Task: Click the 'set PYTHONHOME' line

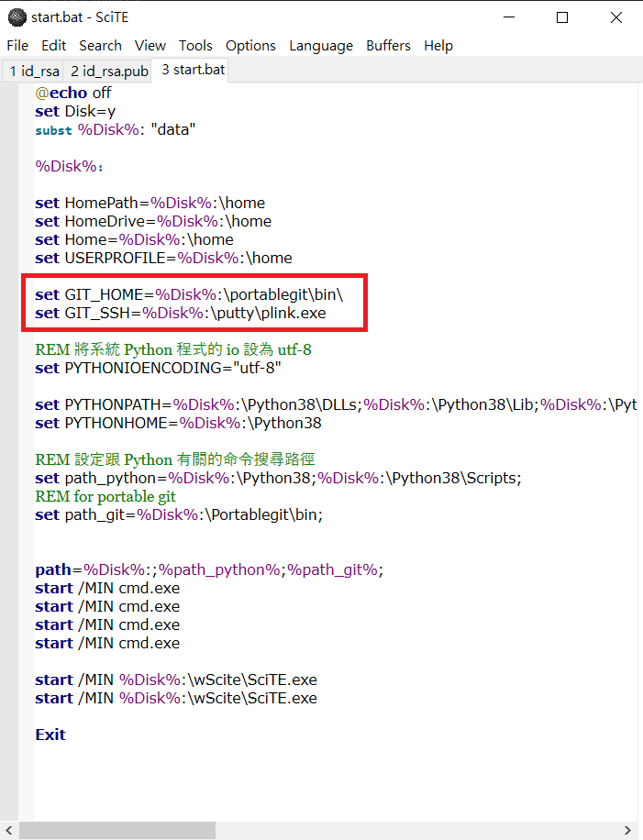Action: tap(179, 424)
